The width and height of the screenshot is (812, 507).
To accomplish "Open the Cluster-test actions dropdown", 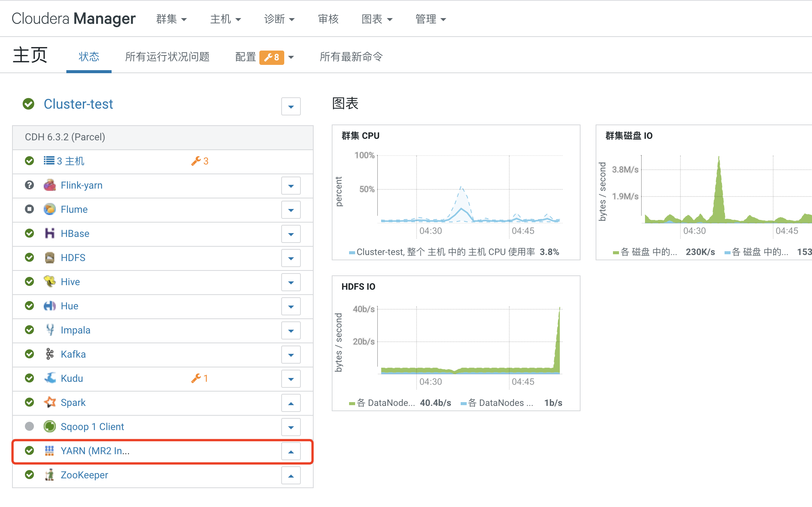I will tap(291, 107).
